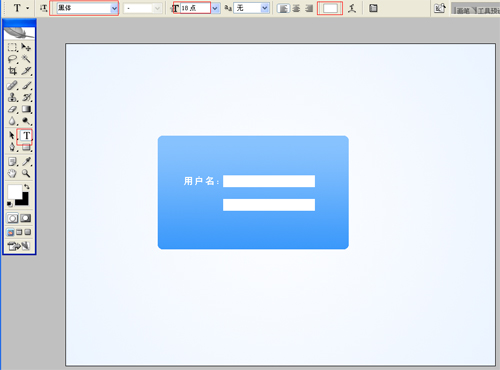The image size is (500, 370).
Task: Select the Zoom tool
Action: tap(26, 173)
